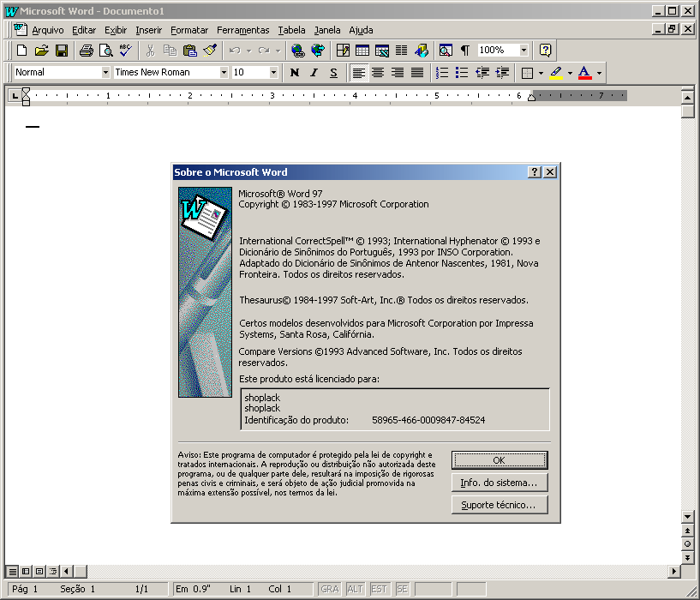Expand the undo history arrow
The width and height of the screenshot is (700, 600).
pyautogui.click(x=249, y=51)
